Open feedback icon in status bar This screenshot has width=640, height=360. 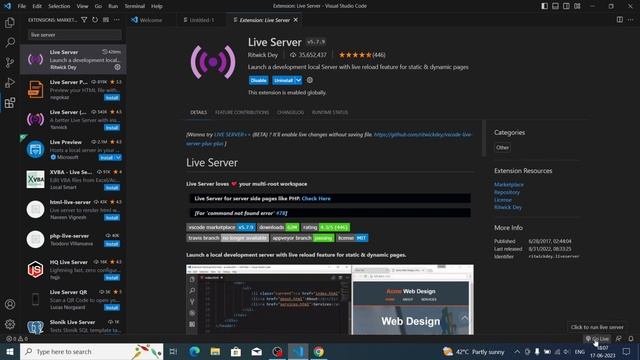click(618, 339)
